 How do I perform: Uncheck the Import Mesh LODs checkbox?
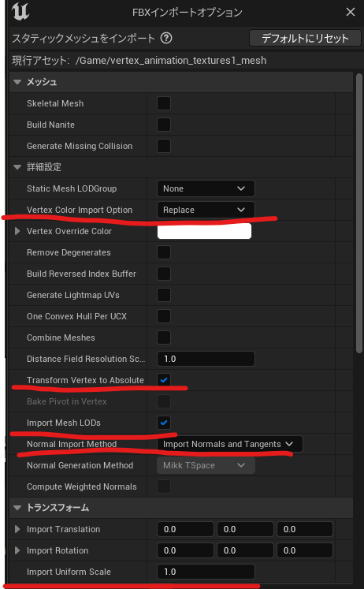(164, 423)
